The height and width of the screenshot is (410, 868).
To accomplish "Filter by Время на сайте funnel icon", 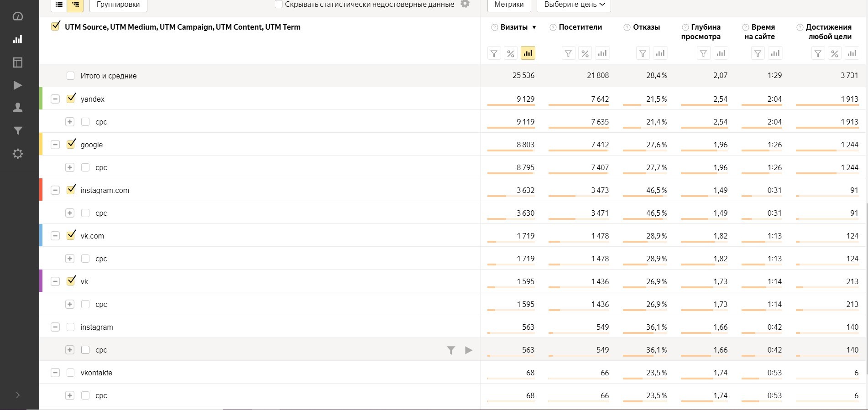I will click(758, 53).
